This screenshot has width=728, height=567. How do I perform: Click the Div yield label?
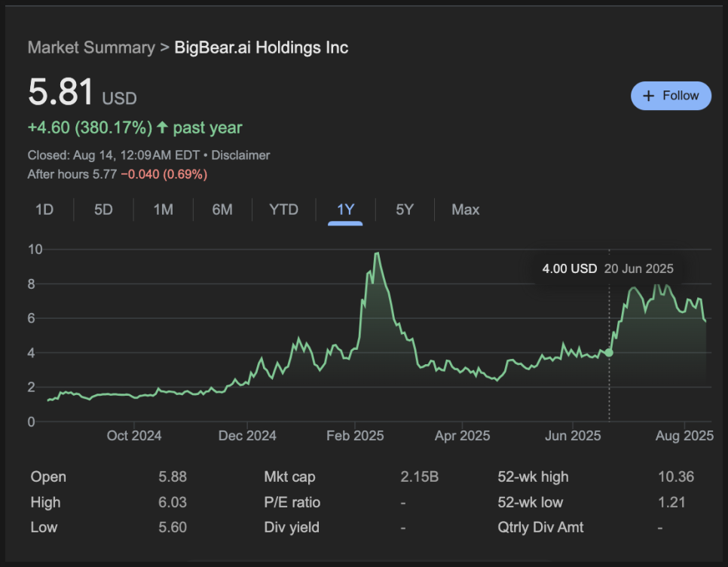(x=292, y=527)
